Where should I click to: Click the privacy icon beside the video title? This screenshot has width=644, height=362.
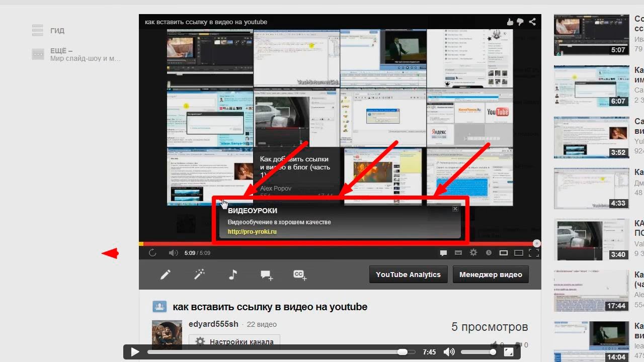(x=159, y=307)
